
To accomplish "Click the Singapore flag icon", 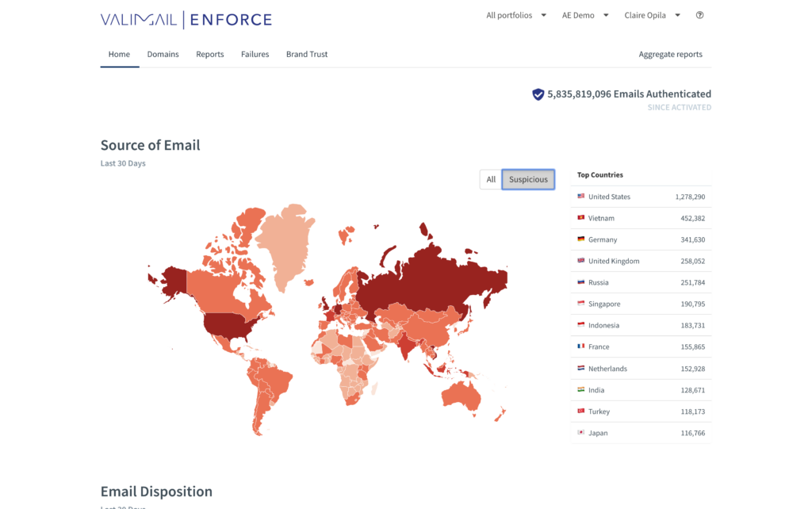I will click(x=581, y=304).
